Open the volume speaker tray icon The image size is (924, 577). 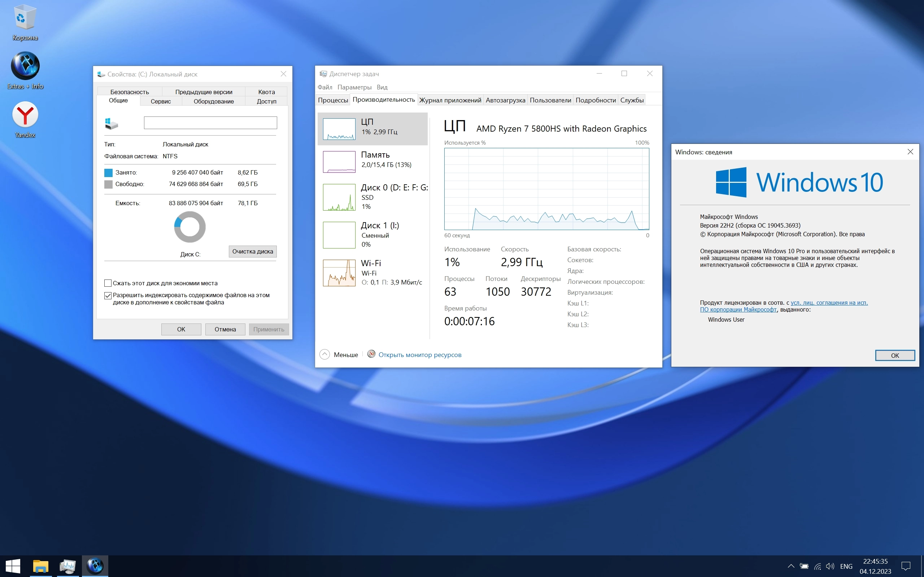click(830, 566)
